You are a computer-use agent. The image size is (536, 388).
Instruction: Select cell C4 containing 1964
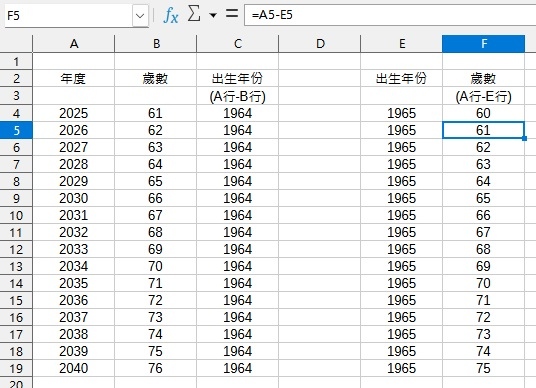pyautogui.click(x=238, y=113)
